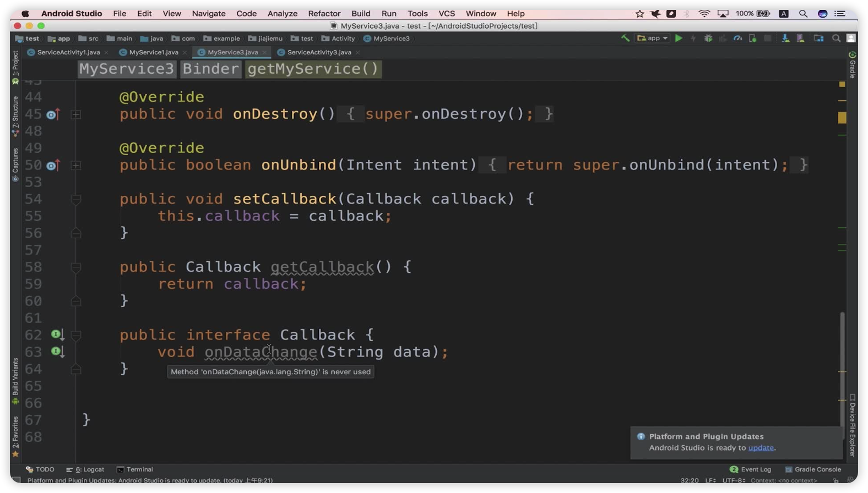
Task: Click the user account avatar icon
Action: 851,38
